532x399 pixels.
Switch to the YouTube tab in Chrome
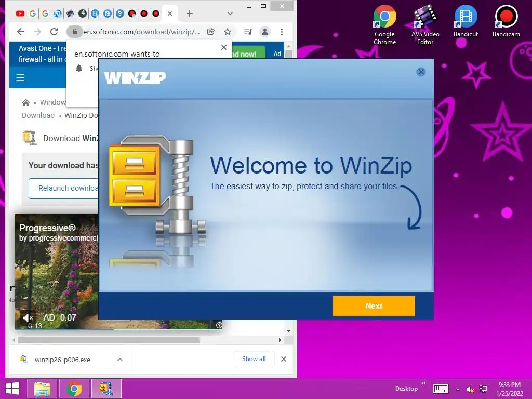click(x=20, y=14)
